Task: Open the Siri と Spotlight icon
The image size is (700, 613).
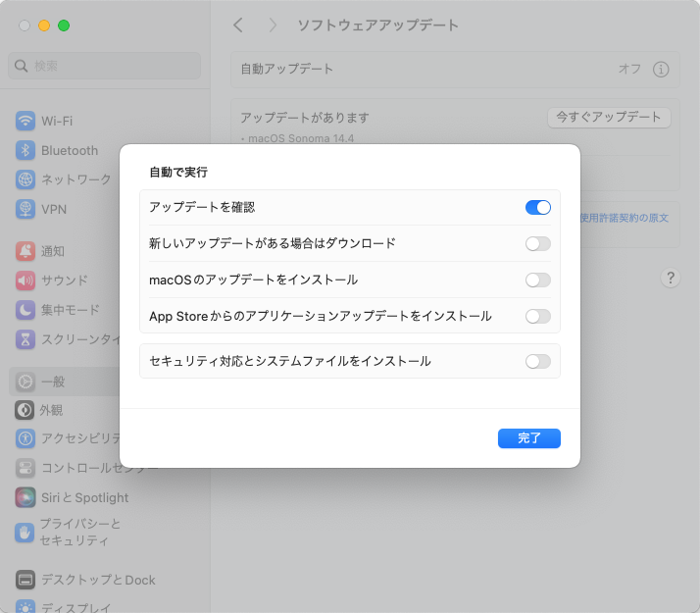Action: [25, 497]
